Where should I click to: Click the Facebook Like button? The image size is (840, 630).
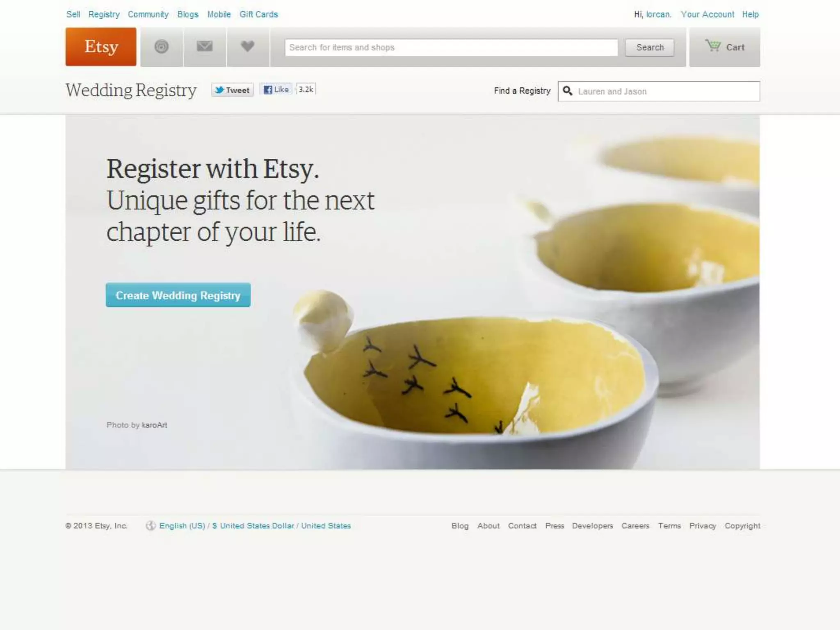276,89
